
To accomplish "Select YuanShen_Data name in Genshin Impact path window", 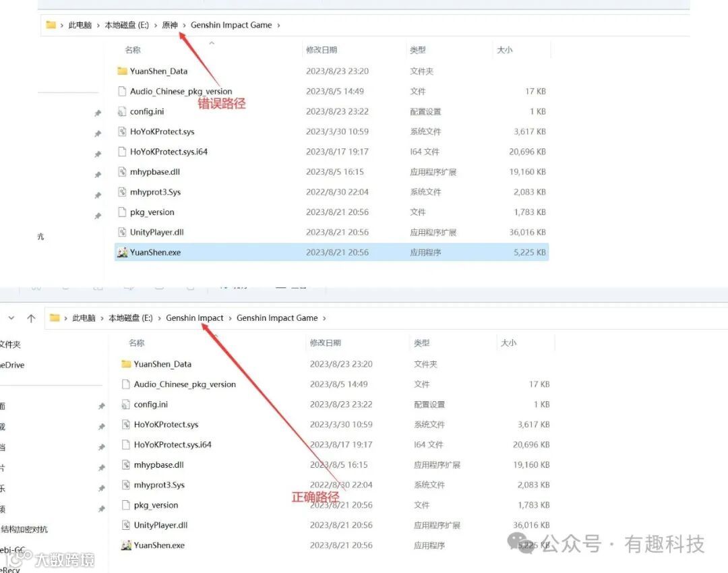I will (162, 364).
